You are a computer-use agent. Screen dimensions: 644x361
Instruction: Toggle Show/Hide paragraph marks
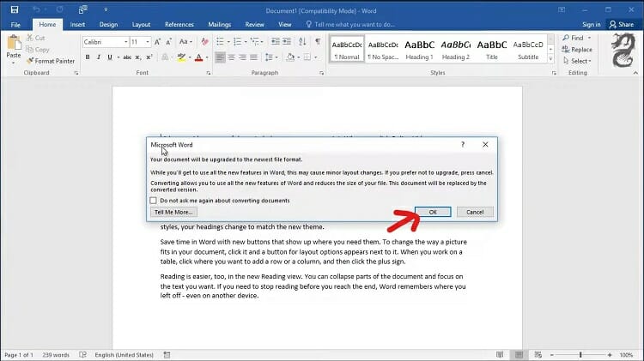(x=318, y=41)
